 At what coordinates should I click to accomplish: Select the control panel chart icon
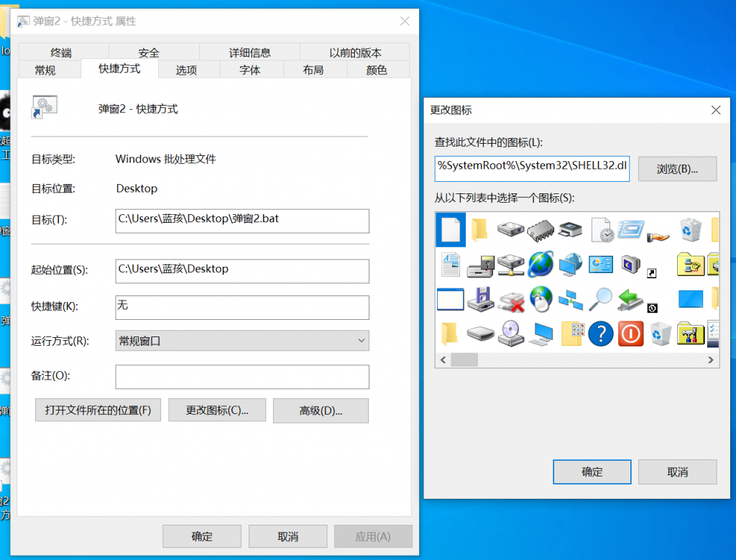click(x=600, y=264)
